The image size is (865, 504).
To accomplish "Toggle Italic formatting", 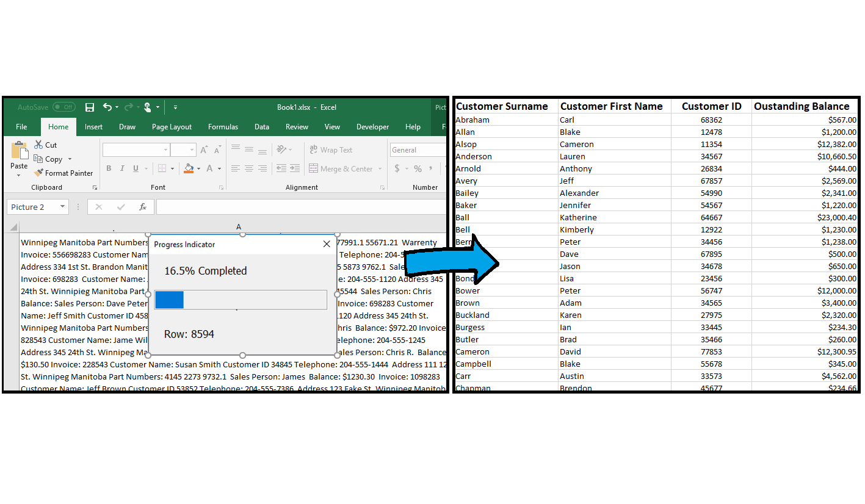I will pos(122,168).
